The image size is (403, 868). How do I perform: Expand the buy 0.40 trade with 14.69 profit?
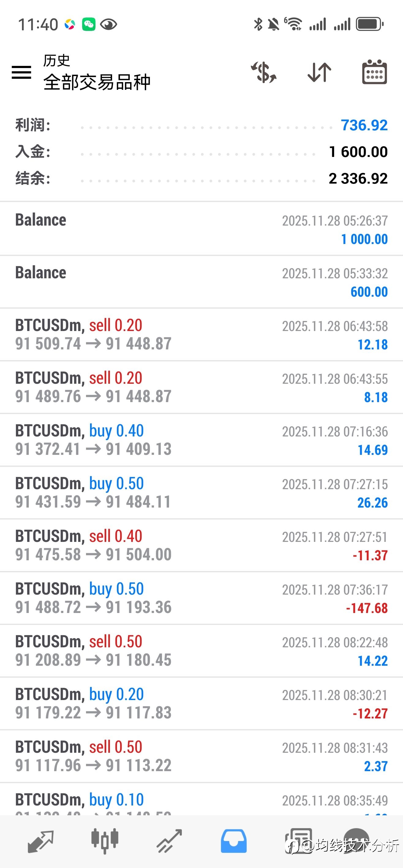click(201, 440)
